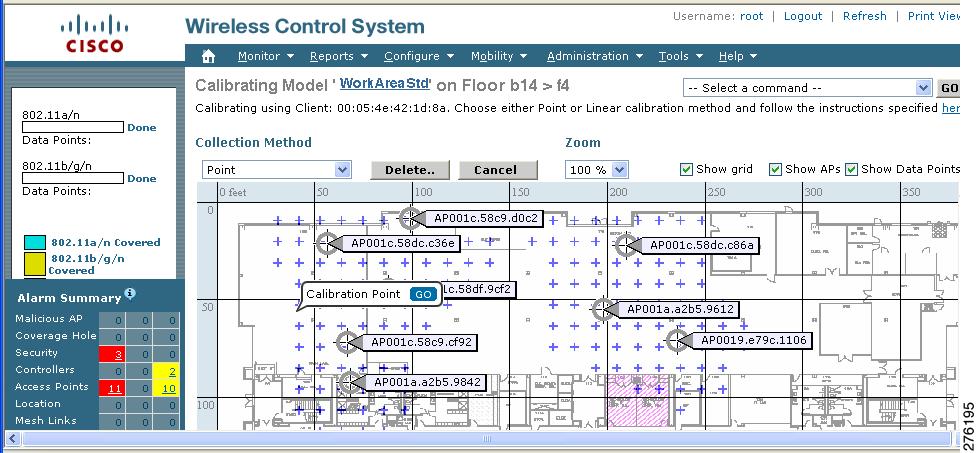The width and height of the screenshot is (977, 453).
Task: Click the Cisco logo
Action: coord(95,36)
